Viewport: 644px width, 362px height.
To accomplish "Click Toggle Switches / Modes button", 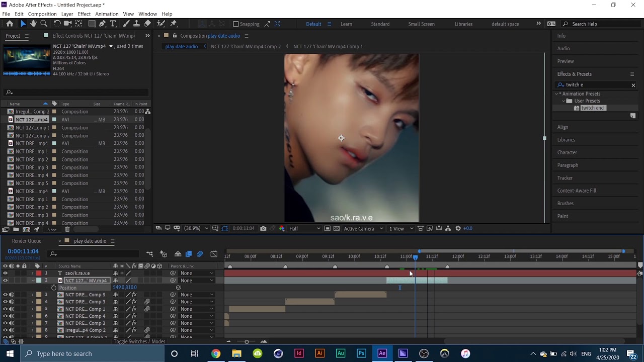I will (x=139, y=341).
